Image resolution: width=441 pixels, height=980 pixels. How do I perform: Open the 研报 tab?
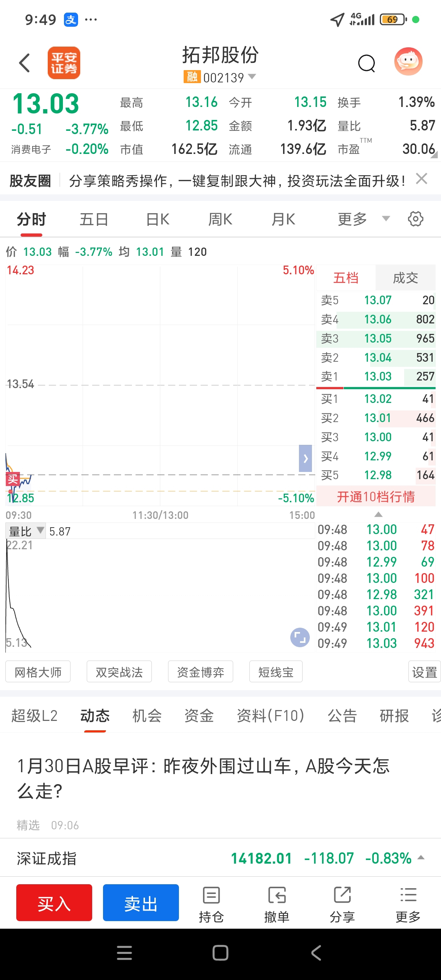click(394, 715)
